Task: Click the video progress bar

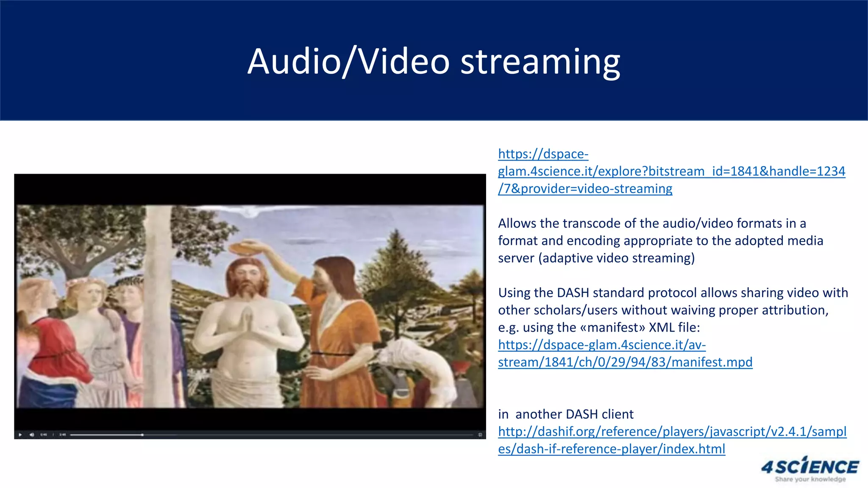Action: (x=271, y=435)
